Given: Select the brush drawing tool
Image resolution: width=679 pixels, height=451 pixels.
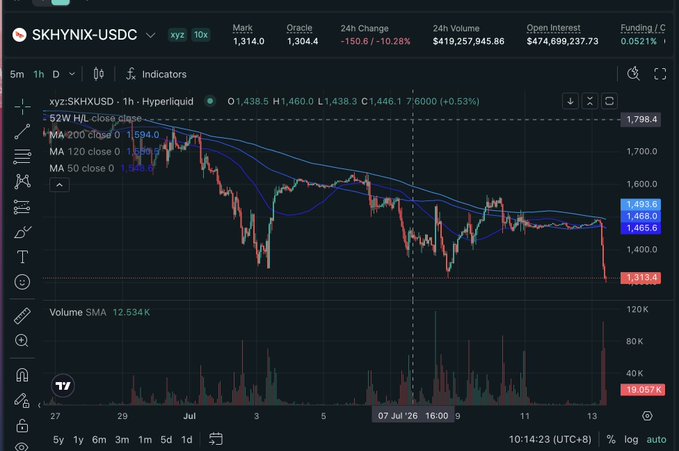Looking at the screenshot, I should click(x=22, y=232).
